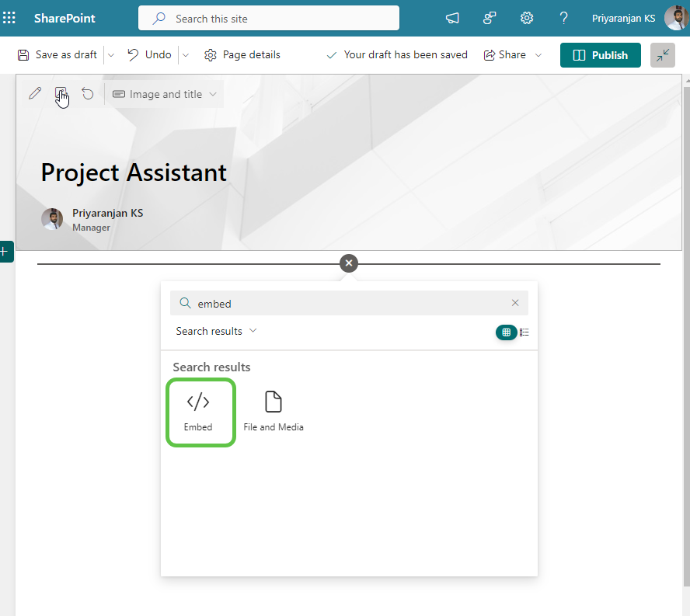
Task: Click the app launcher waffle icon
Action: tap(10, 17)
